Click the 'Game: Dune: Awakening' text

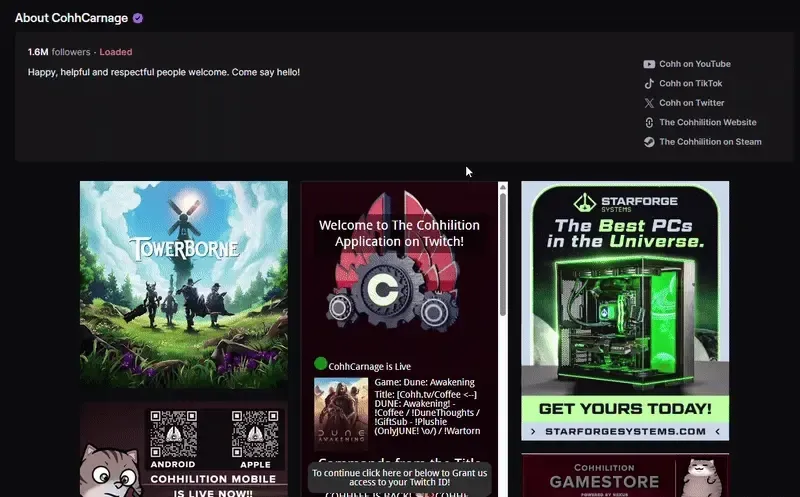point(424,382)
